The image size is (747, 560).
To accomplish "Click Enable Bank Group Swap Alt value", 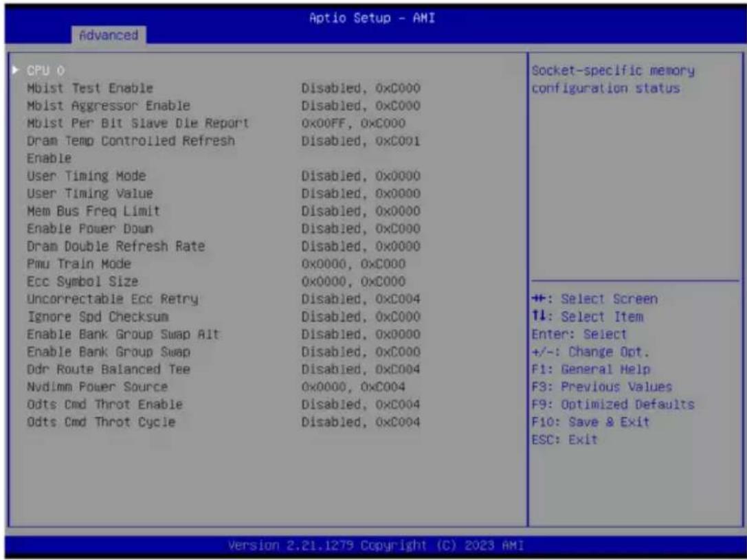I will 361,335.
